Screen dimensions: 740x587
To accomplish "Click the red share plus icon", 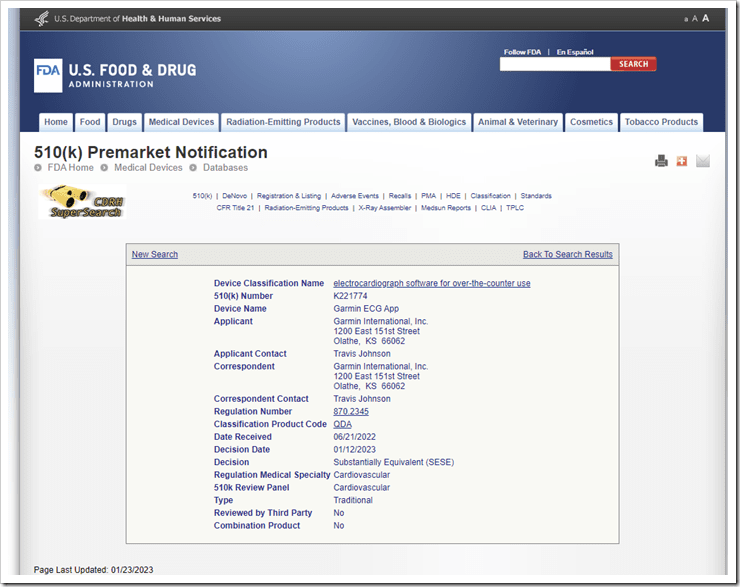I will point(681,161).
